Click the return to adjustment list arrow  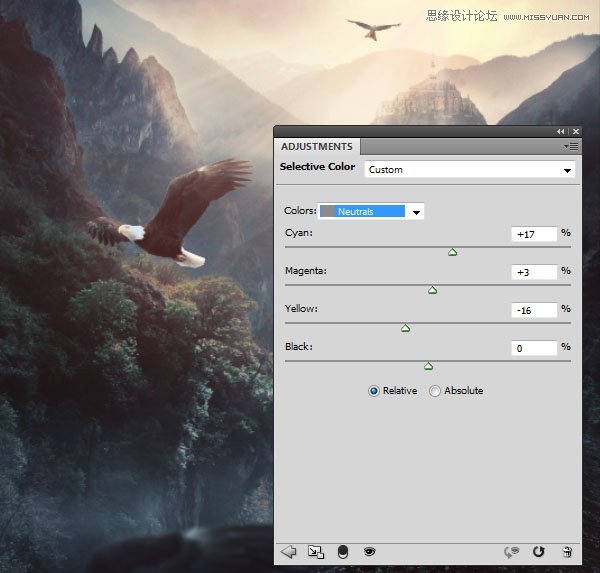point(289,552)
